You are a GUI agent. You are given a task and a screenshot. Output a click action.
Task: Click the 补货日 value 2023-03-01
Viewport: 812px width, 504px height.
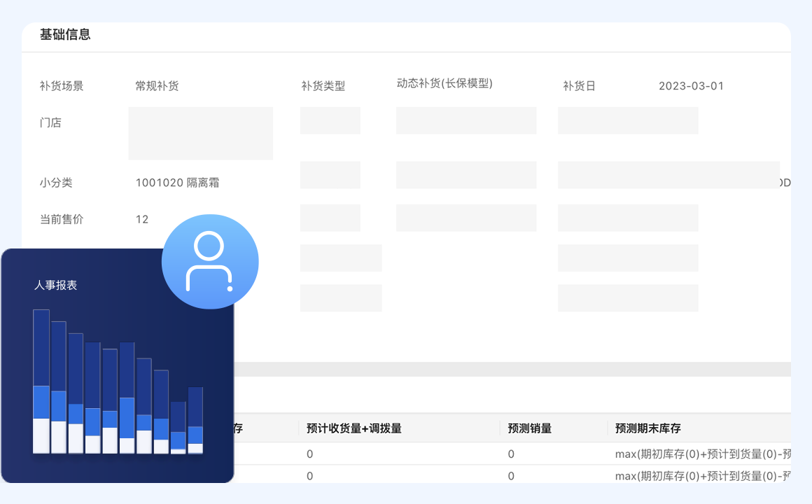(691, 86)
